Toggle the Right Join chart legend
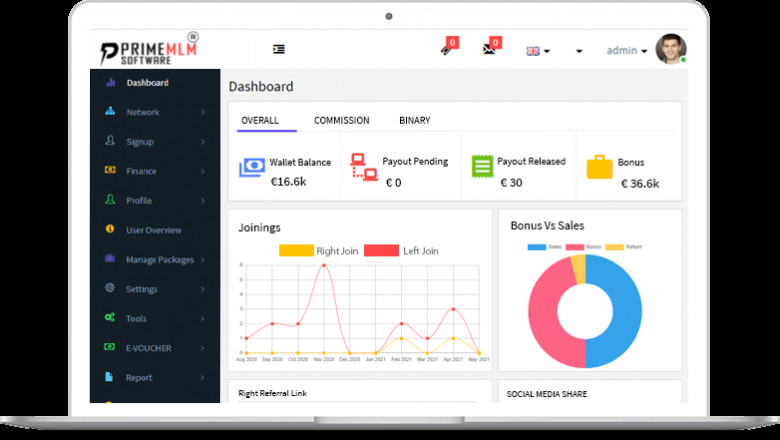780x440 pixels. click(x=318, y=251)
